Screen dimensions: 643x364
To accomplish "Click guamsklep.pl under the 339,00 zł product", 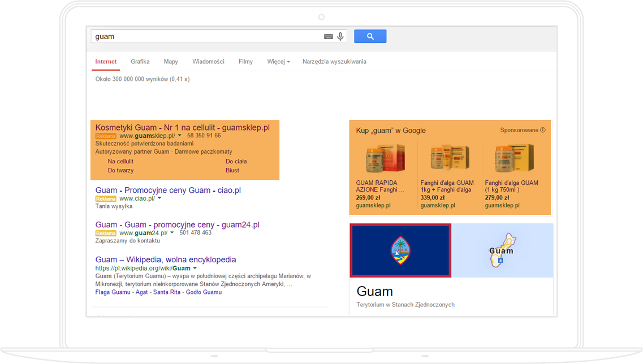I will click(438, 205).
